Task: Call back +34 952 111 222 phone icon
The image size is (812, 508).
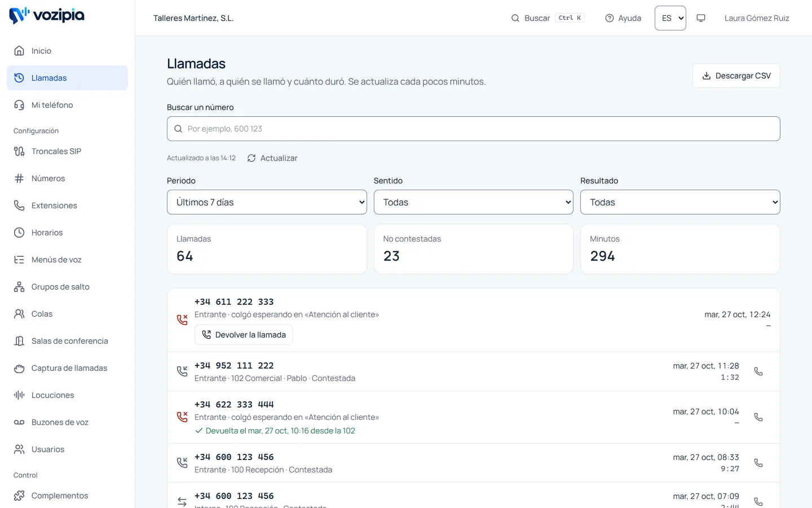Action: (758, 371)
